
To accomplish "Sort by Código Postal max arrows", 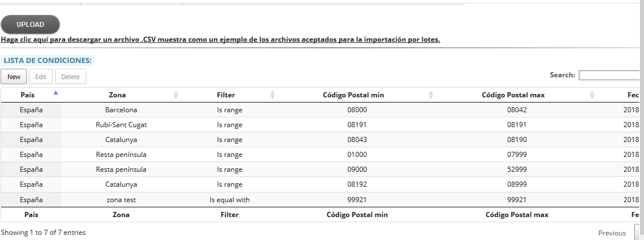I will [592, 95].
